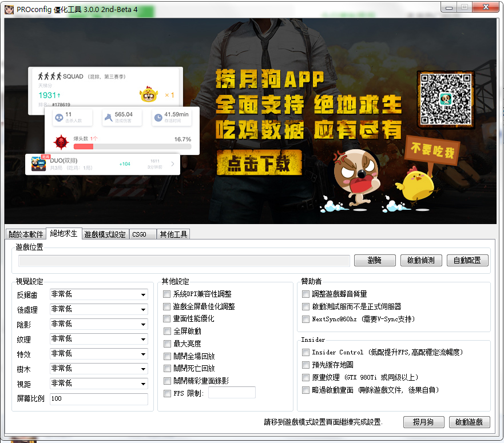Expand the 反鋸齒 quality dropdown
The image size is (504, 443).
click(x=98, y=294)
